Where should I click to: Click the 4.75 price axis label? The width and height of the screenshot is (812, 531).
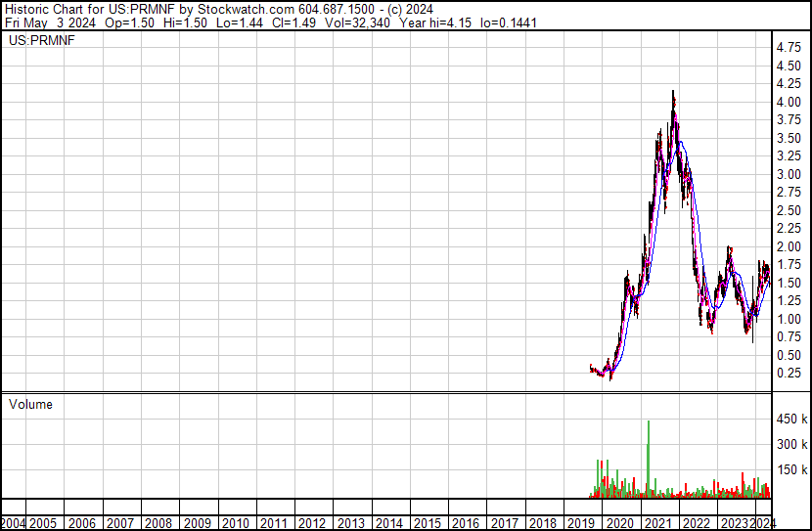789,47
